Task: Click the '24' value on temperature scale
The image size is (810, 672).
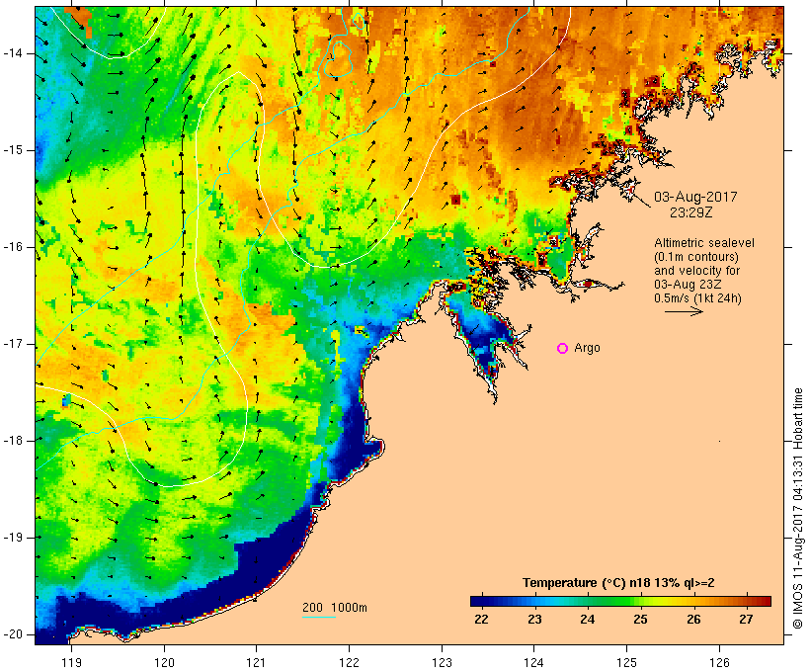Action: pos(588,620)
